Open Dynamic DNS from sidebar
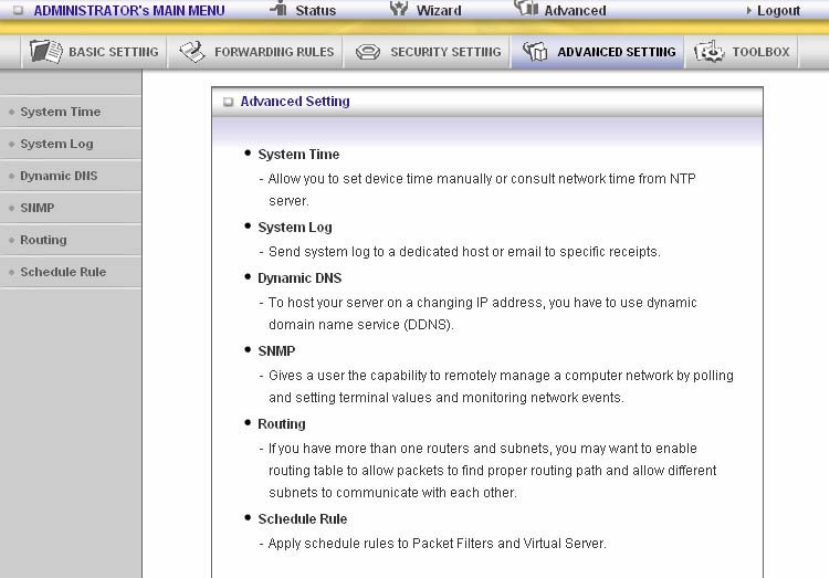 click(x=71, y=176)
